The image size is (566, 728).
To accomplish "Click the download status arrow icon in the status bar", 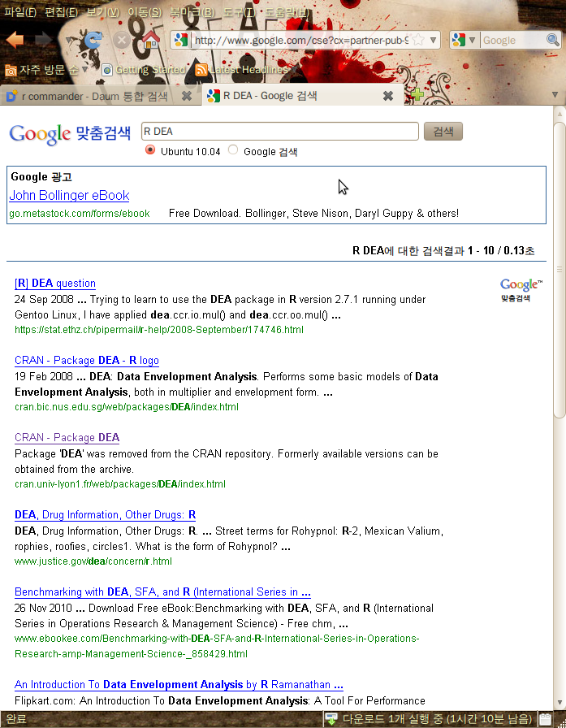I will 331,719.
